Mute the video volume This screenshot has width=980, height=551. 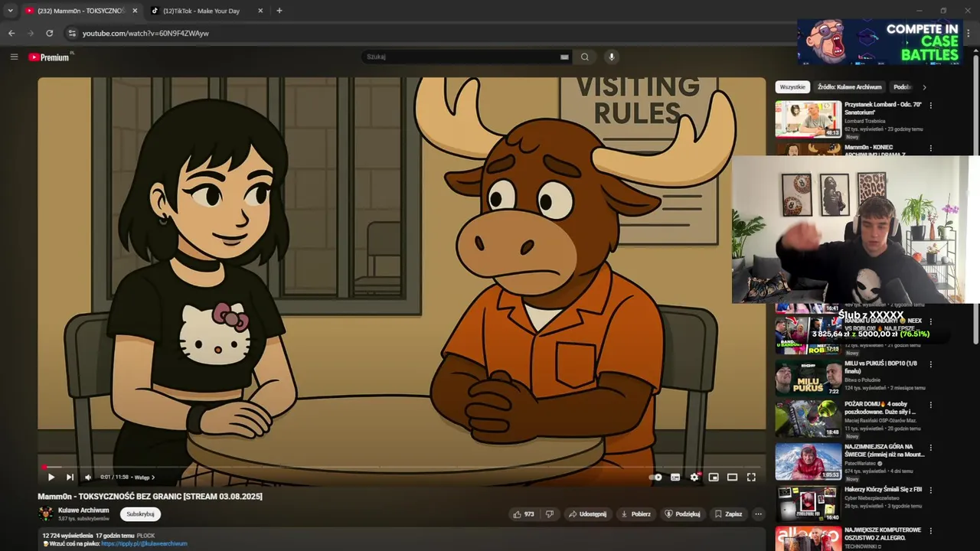pos(88,477)
